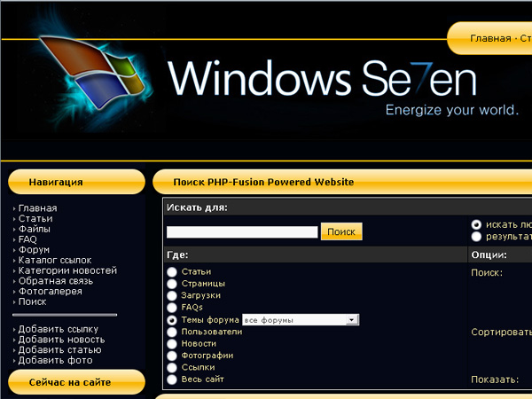
Task: Click the 'Поиск:' label under Опции
Action: point(487,272)
